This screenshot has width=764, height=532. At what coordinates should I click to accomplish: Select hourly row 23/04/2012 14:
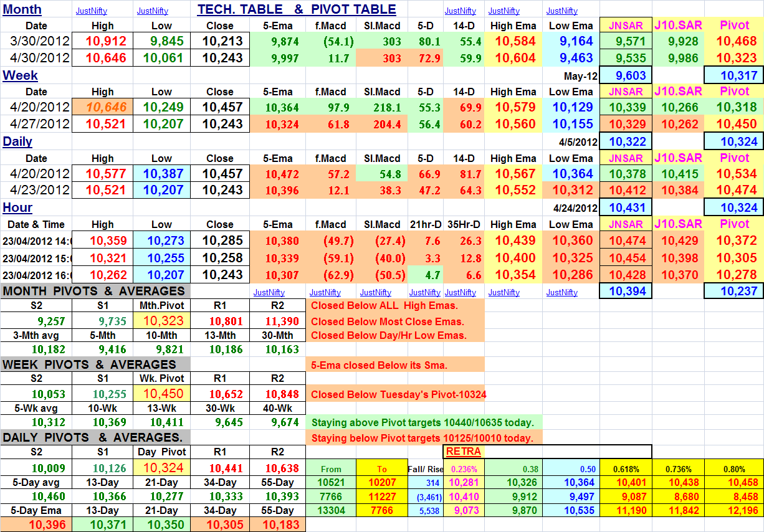click(36, 240)
